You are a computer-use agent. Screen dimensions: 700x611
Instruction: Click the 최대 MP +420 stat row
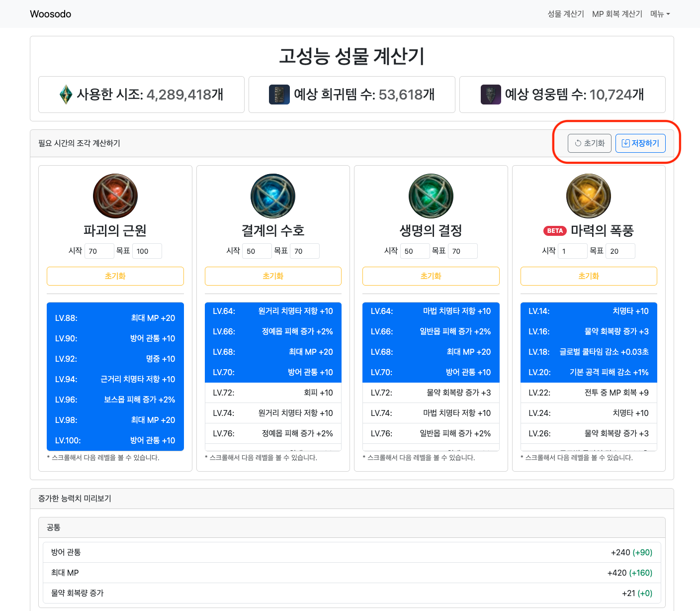pos(352,573)
